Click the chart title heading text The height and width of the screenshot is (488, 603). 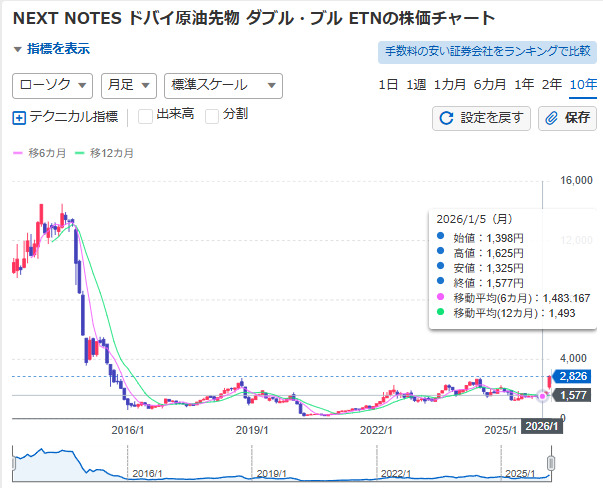pyautogui.click(x=254, y=18)
